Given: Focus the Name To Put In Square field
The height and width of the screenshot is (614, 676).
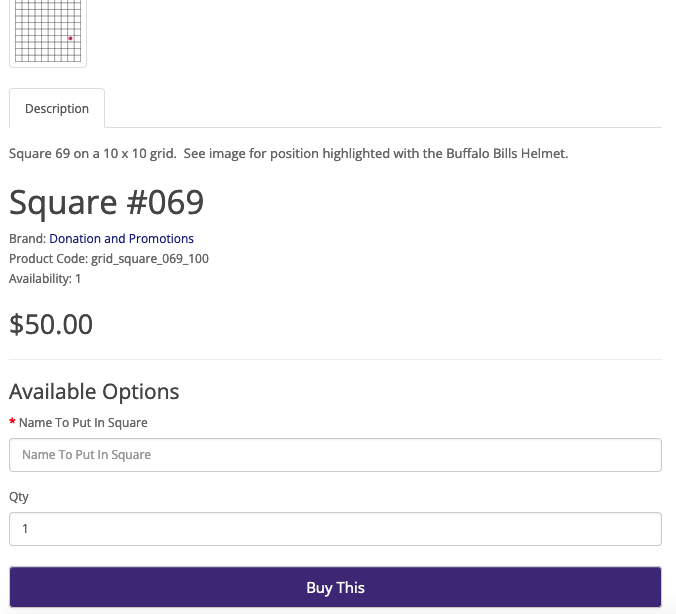Looking at the screenshot, I should pos(335,455).
